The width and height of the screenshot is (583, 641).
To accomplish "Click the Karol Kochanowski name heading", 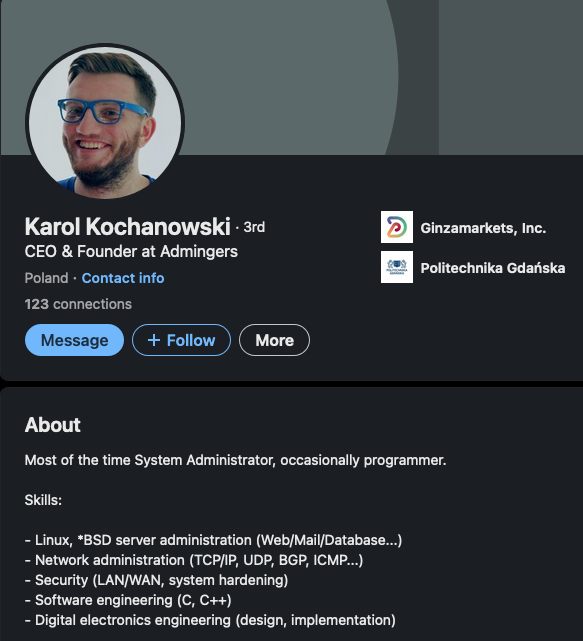I will (x=128, y=226).
